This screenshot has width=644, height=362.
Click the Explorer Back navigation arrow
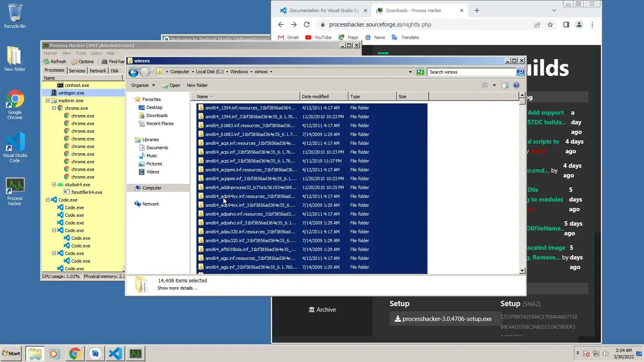pos(133,72)
